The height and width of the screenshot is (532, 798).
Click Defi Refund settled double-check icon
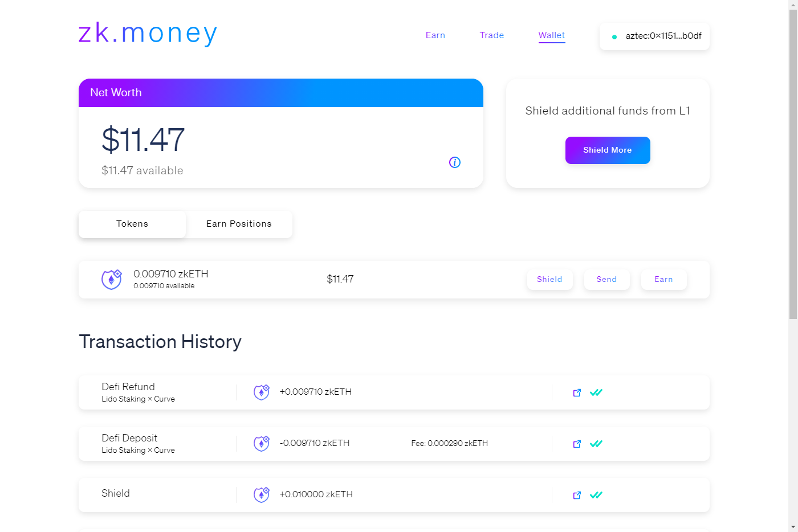coord(596,392)
